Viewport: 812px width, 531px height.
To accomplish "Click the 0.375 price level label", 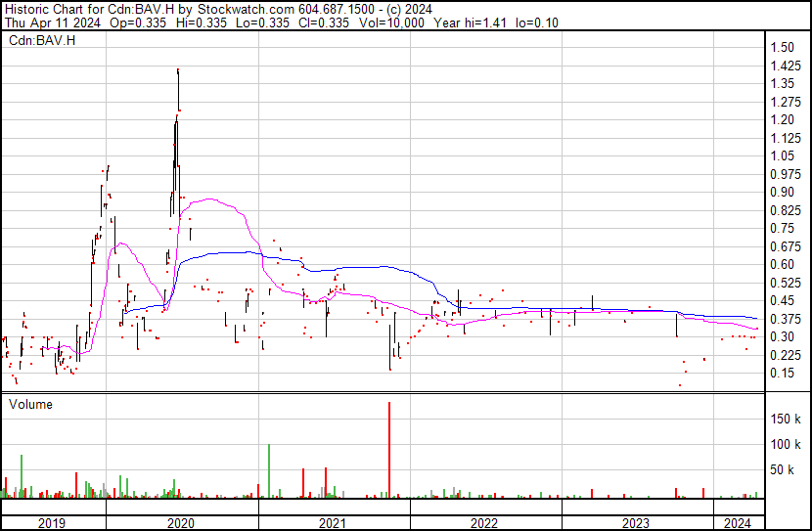I will tap(784, 319).
